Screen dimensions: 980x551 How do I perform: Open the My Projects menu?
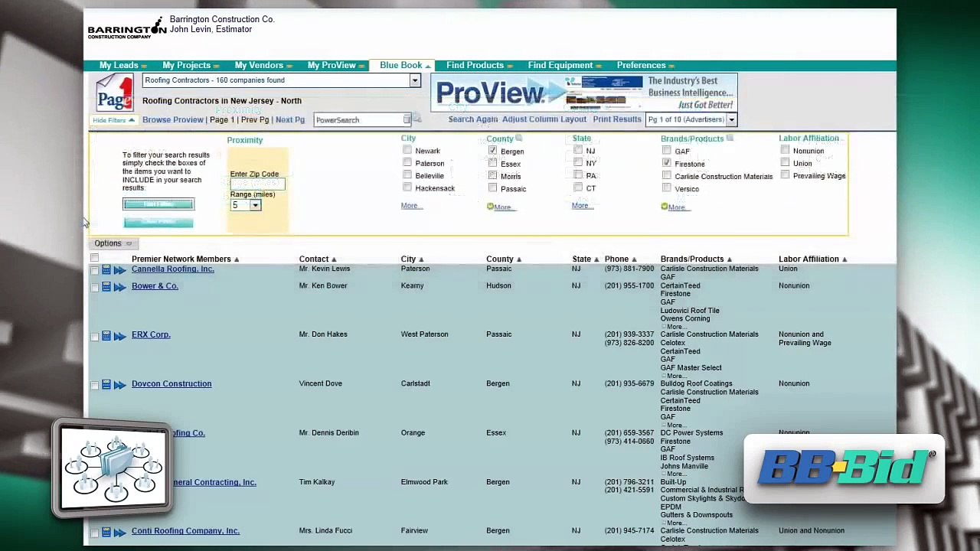pos(191,66)
